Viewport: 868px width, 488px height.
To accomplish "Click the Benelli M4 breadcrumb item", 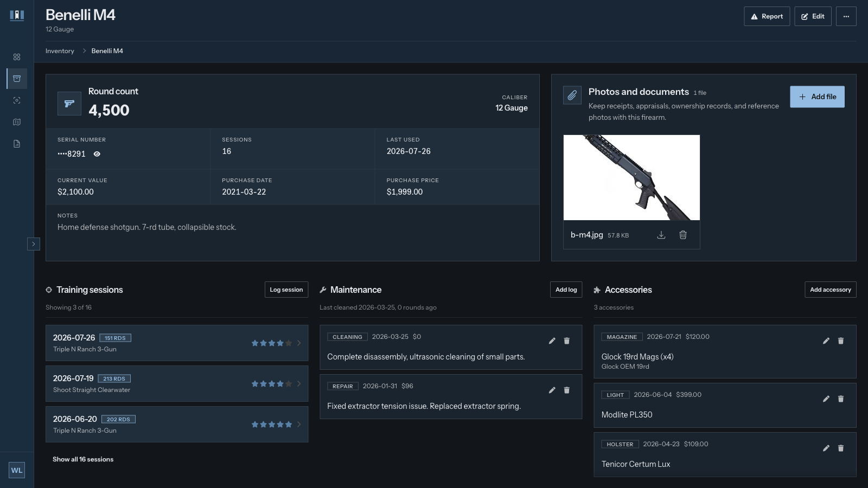I will 107,51.
